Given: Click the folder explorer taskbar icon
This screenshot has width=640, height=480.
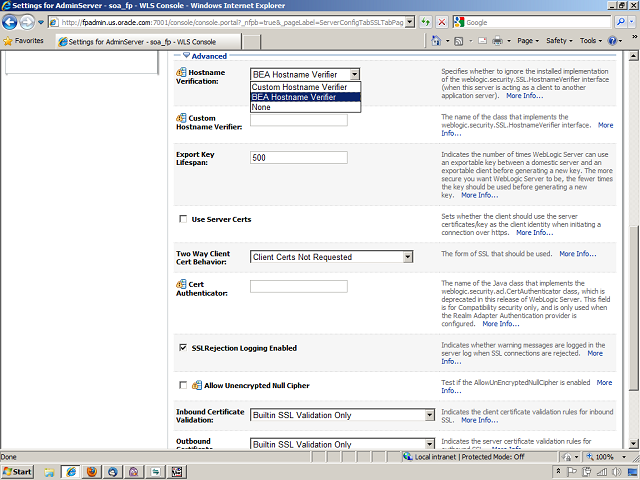Looking at the screenshot, I should click(49, 472).
